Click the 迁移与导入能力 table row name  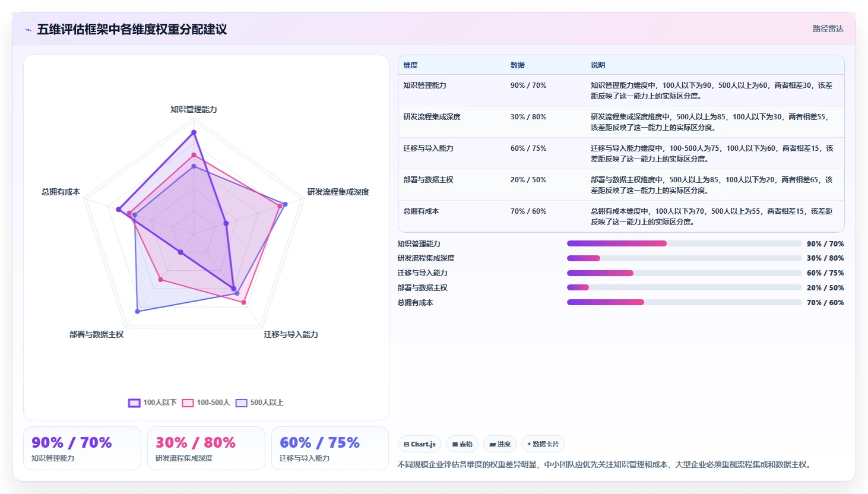click(428, 148)
